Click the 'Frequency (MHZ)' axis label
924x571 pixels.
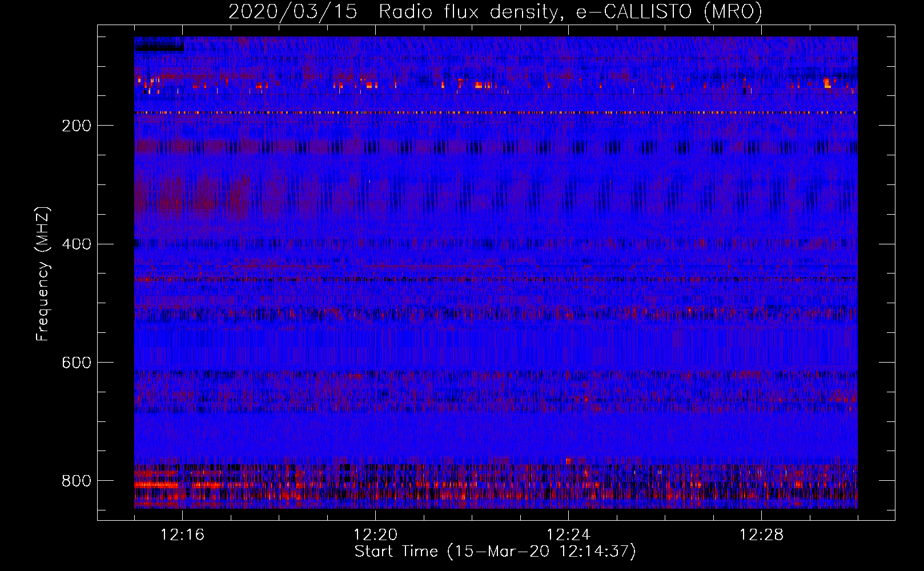click(x=43, y=274)
